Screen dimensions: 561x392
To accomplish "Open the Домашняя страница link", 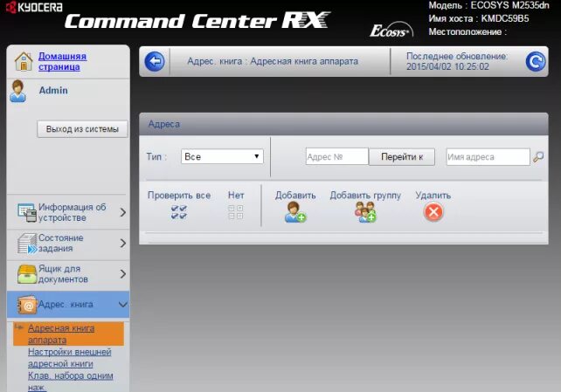I will click(62, 61).
